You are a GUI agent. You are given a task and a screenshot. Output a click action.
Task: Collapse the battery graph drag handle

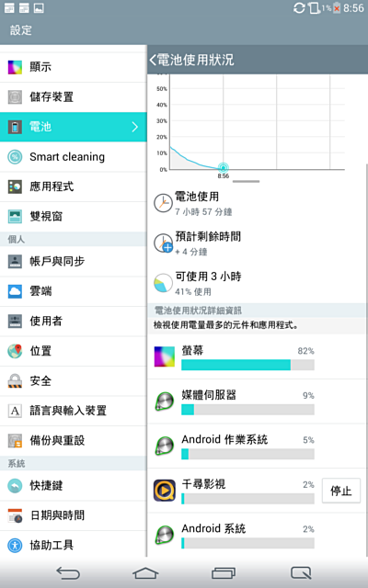246,182
